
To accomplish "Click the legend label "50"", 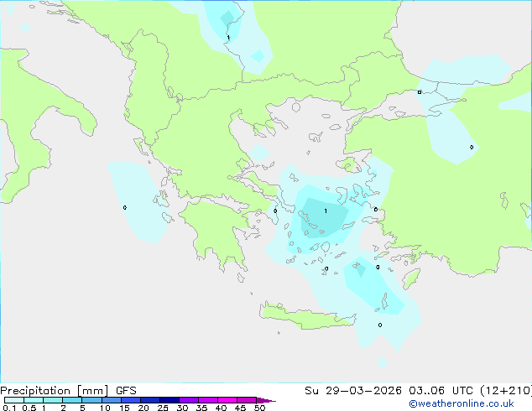I will tap(259, 408).
